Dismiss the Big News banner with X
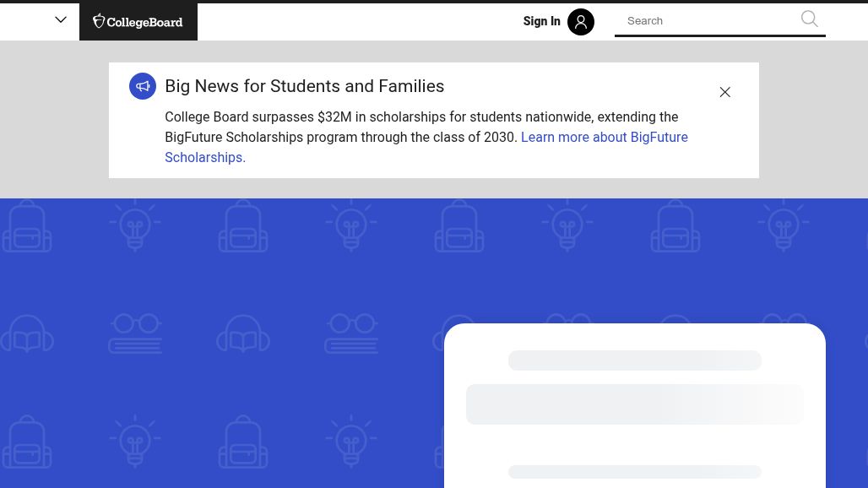 (x=724, y=92)
